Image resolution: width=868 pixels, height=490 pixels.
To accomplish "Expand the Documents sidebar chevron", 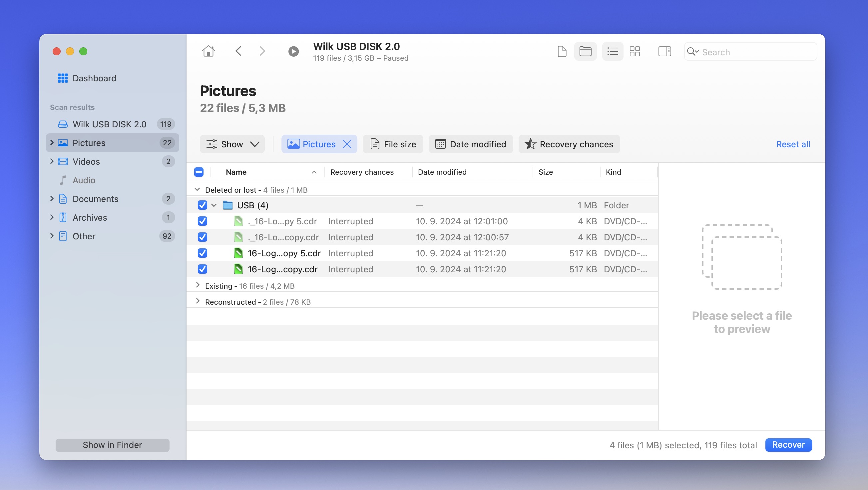I will 52,199.
